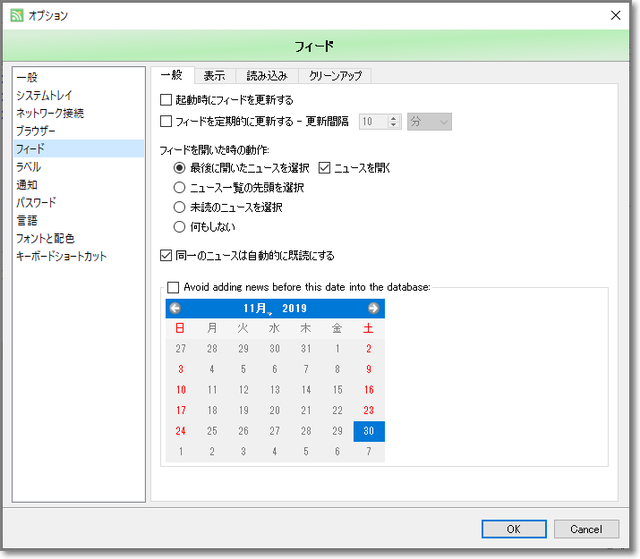
Task: Switch to the 表示 tab
Action: pos(214,75)
